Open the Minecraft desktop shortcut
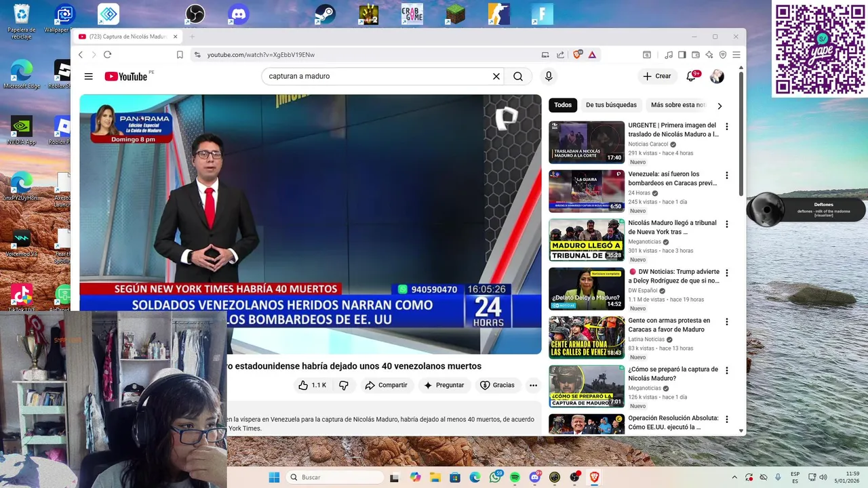Viewport: 868px width, 488px height. pos(456,14)
